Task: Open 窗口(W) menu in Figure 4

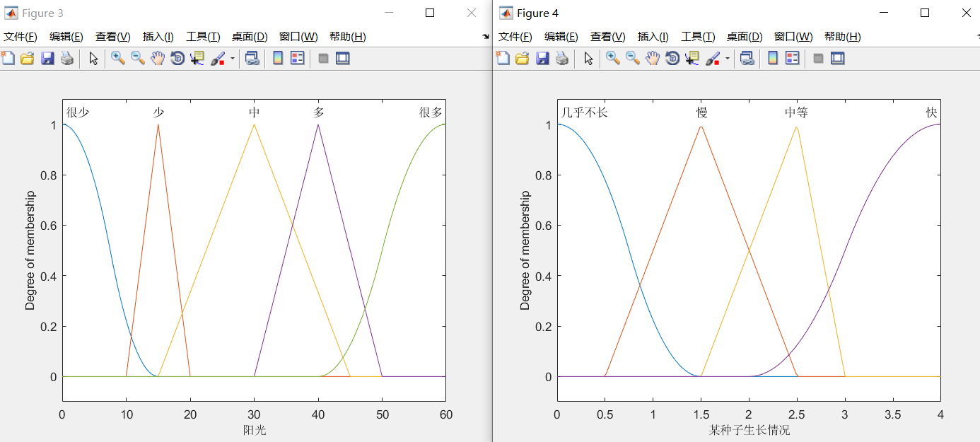Action: [x=793, y=37]
